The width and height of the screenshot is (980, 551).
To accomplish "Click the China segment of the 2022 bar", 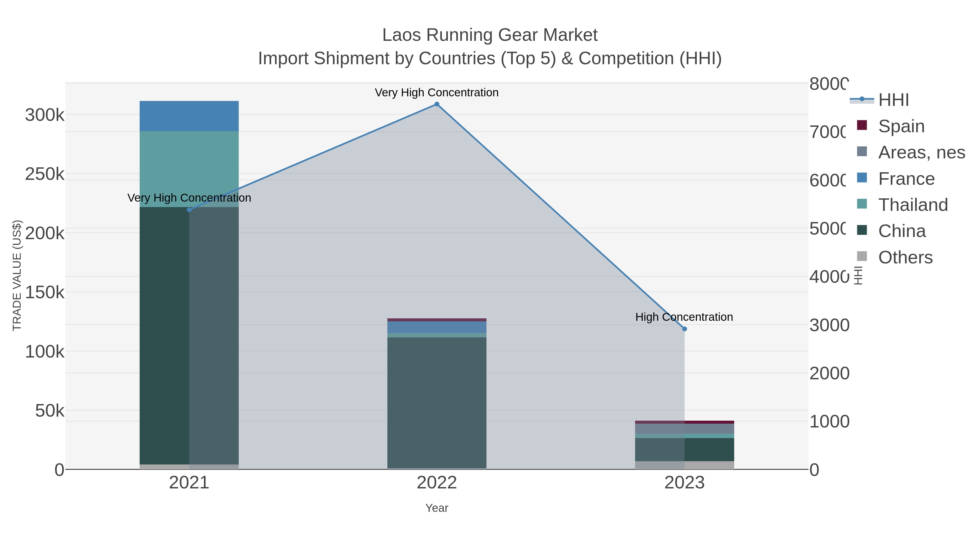I will click(x=437, y=403).
